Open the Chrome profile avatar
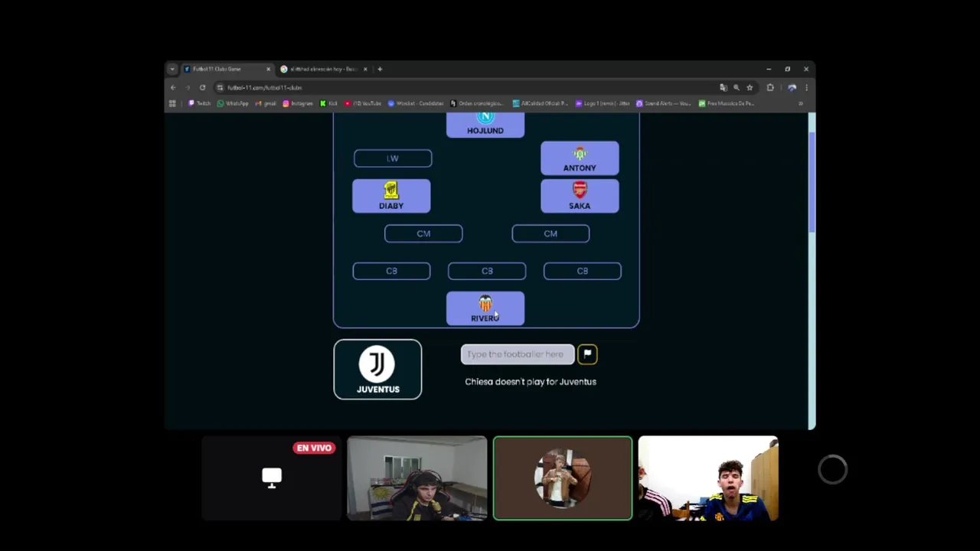The width and height of the screenshot is (980, 551). tap(792, 87)
